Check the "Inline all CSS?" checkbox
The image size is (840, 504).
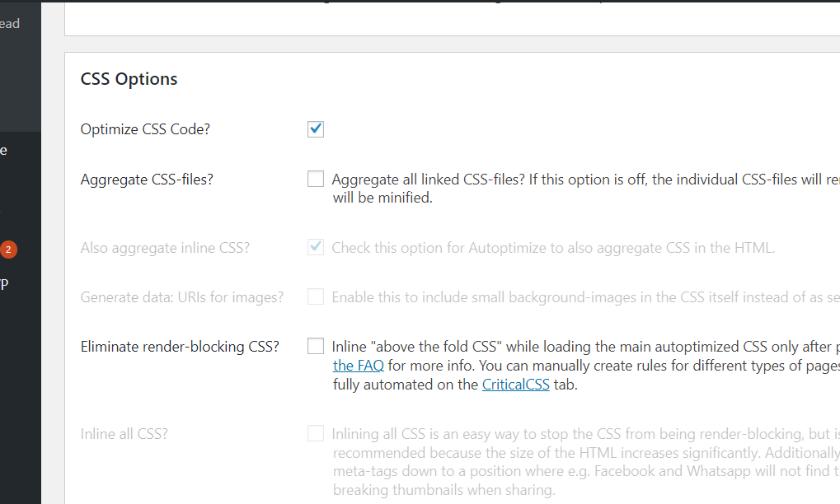coord(315,432)
